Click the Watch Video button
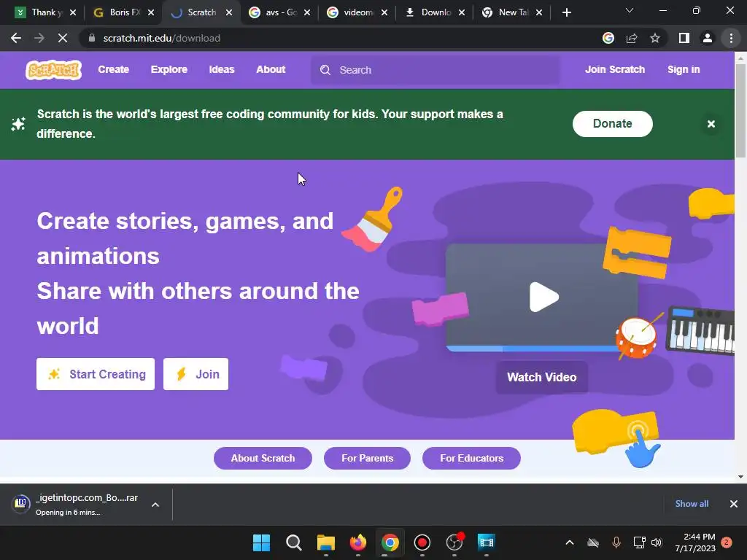This screenshot has width=747, height=560. click(x=542, y=377)
